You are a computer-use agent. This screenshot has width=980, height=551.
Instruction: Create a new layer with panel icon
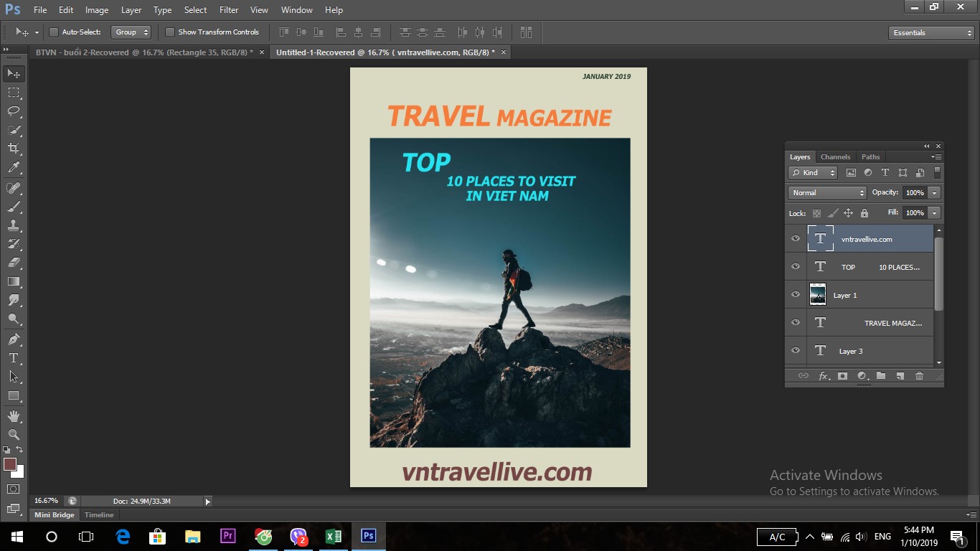(x=900, y=376)
